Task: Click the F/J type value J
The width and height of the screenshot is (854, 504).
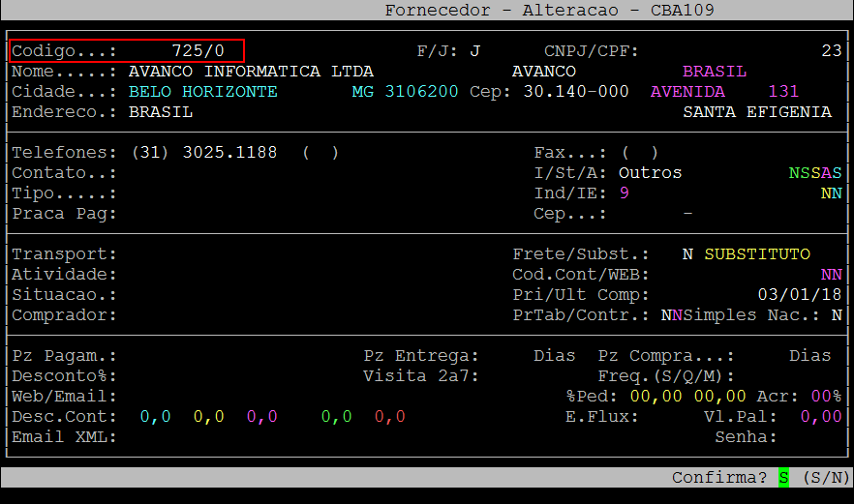Action: click(x=474, y=50)
